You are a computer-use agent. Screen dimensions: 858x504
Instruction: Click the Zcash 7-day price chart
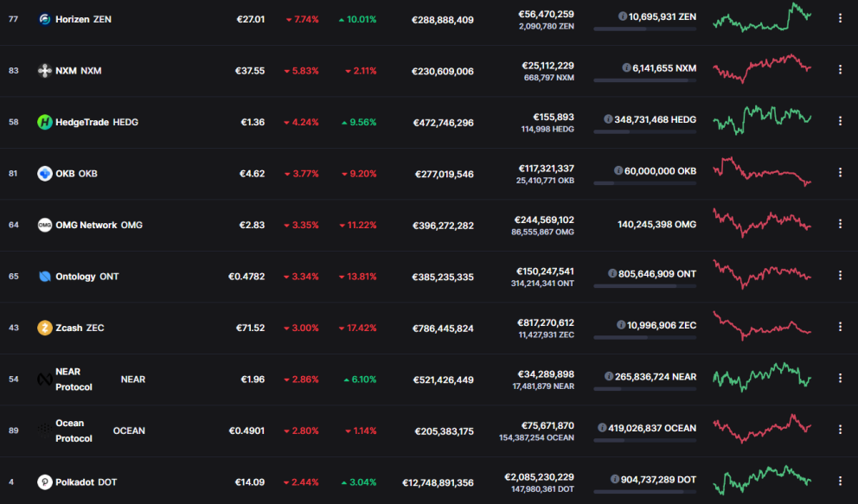click(762, 326)
